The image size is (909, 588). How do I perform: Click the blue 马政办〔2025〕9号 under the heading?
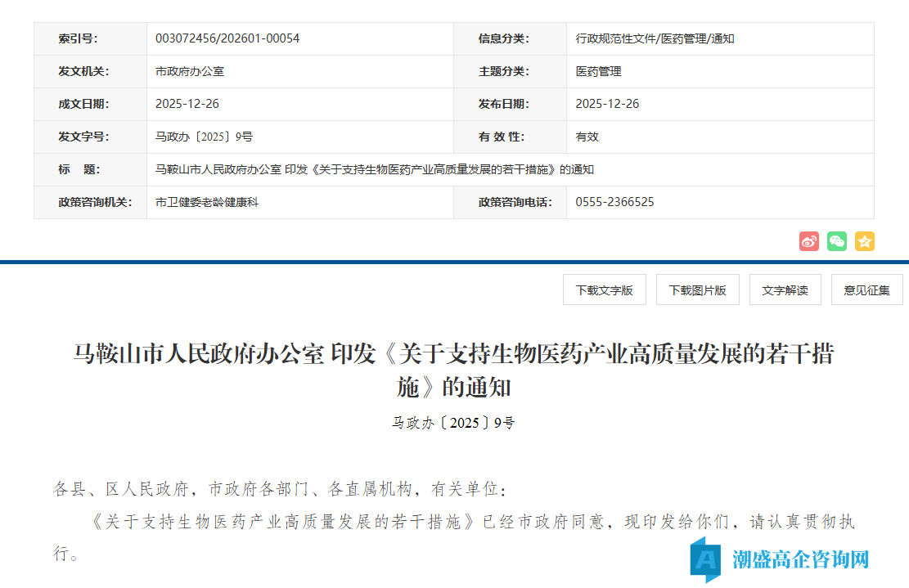click(x=454, y=423)
